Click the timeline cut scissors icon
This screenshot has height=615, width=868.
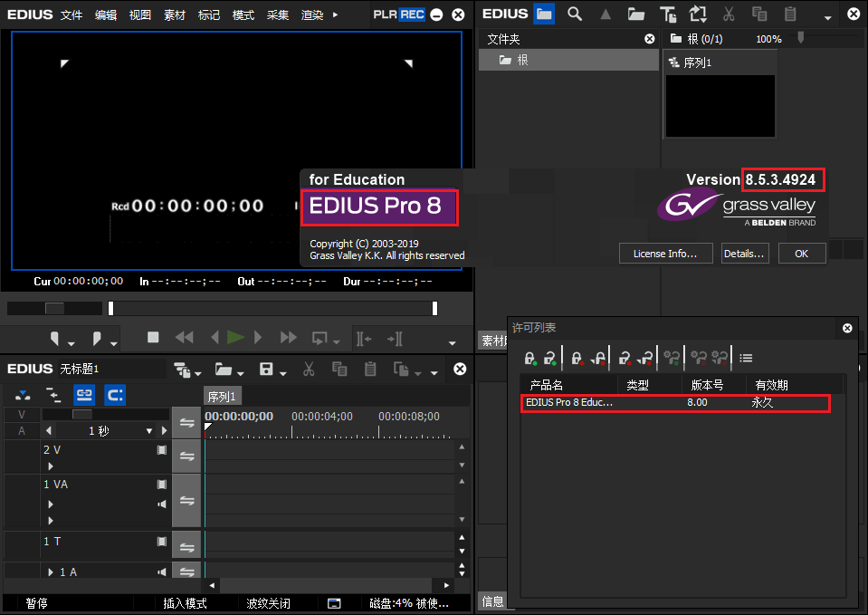pos(309,369)
